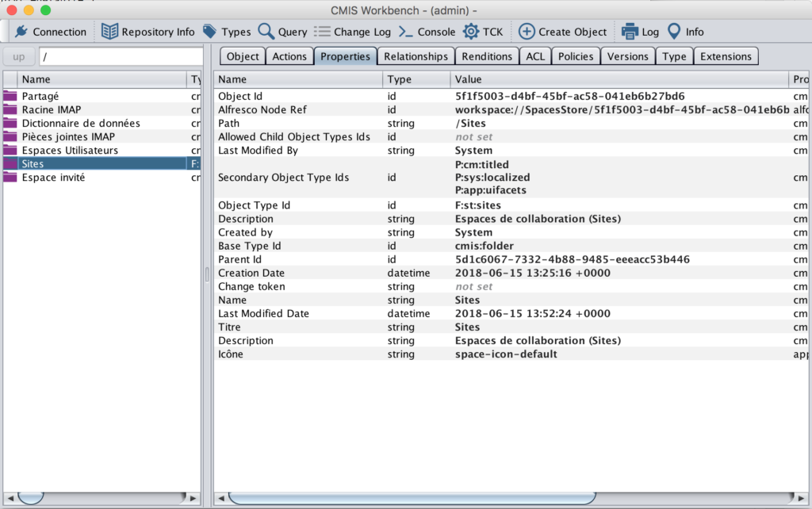Show the Policies tab

[576, 56]
